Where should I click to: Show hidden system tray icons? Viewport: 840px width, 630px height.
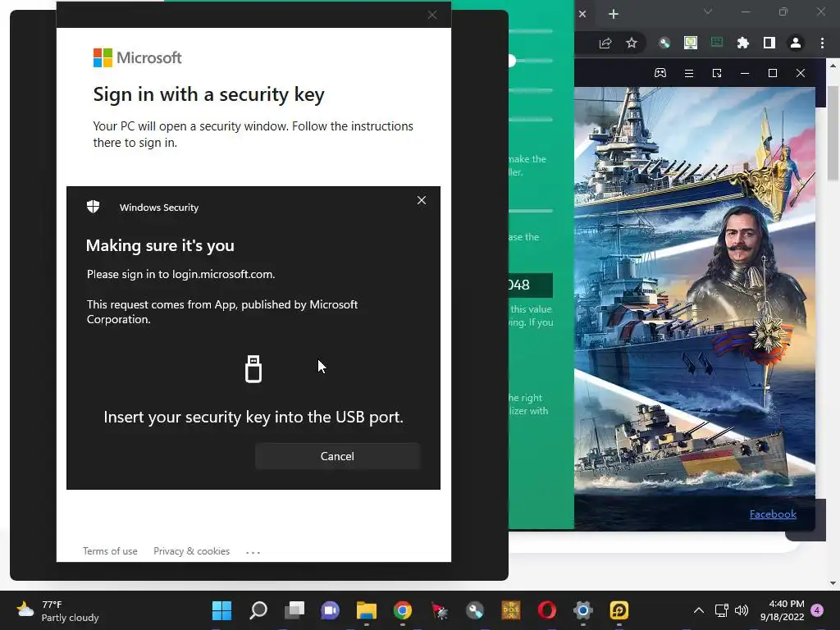point(699,610)
